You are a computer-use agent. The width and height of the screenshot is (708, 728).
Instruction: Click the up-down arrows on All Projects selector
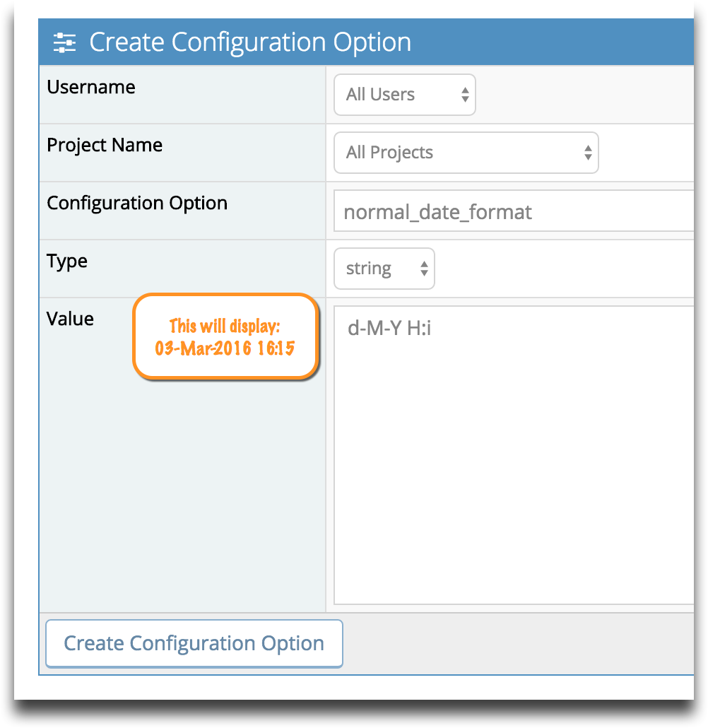click(x=588, y=153)
